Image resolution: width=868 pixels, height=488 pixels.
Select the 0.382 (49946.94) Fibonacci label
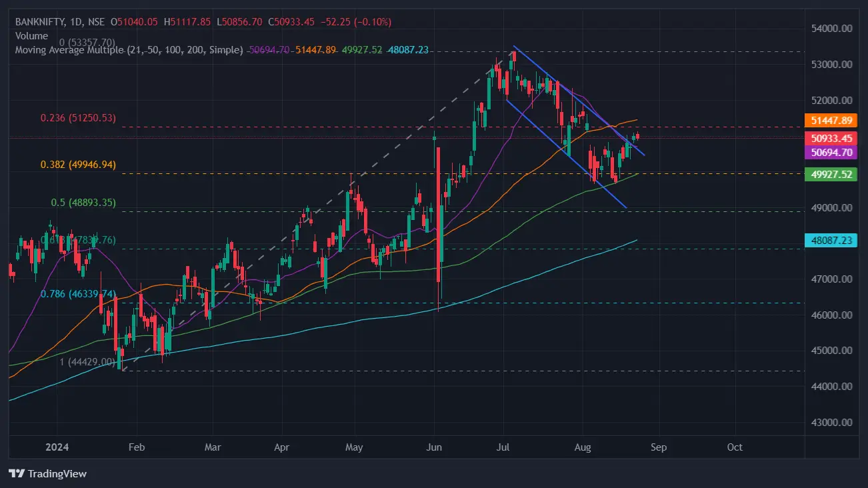click(78, 165)
